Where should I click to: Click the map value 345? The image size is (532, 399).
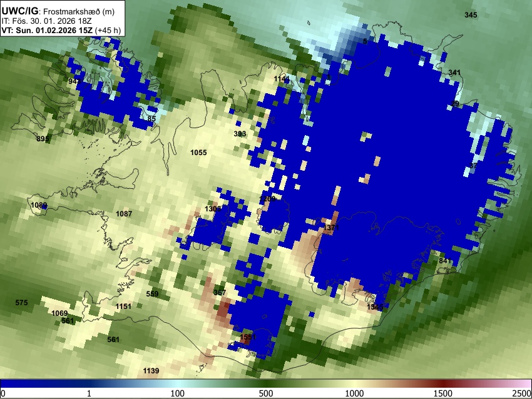coord(471,15)
